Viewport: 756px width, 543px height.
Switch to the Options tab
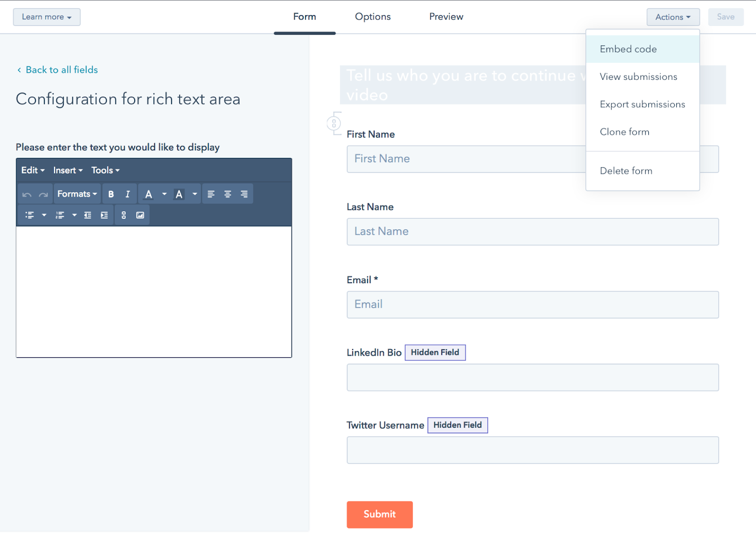click(x=372, y=17)
